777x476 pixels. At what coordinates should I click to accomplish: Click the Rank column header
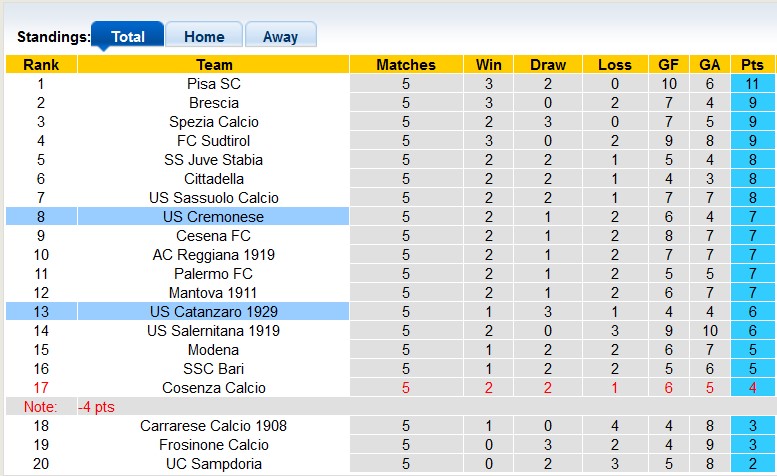click(41, 65)
